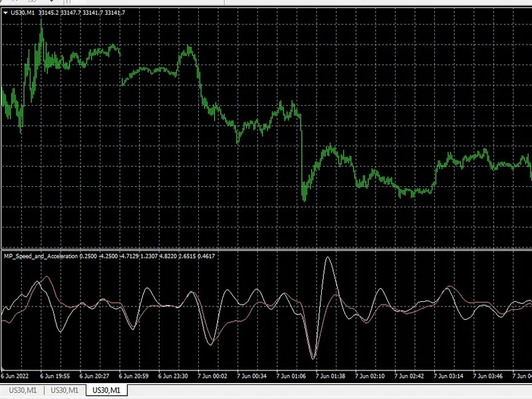Screen dimensions: 532x399
Task: Click the 7 Jun 00:02 time label
Action: [x=212, y=376]
